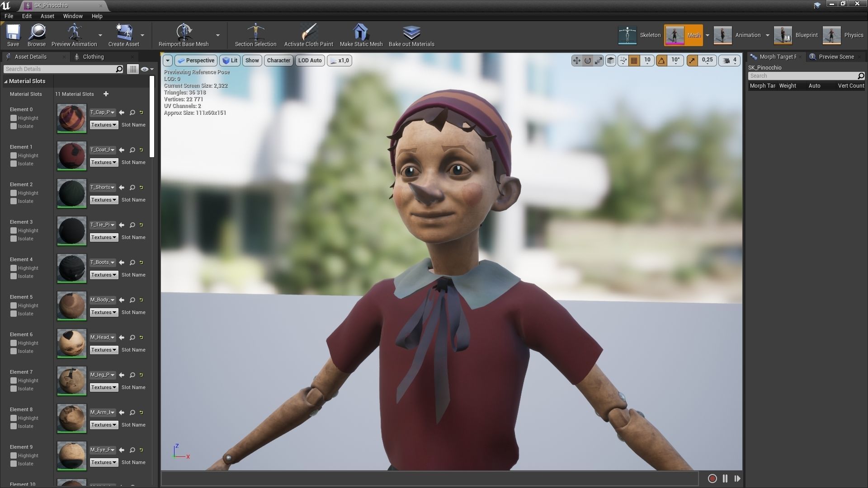Open LOD Auto menu
This screenshot has width=868, height=488.
(x=310, y=61)
